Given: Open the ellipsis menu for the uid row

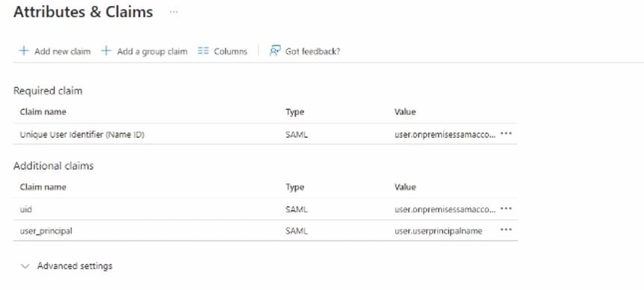Looking at the screenshot, I should [506, 209].
